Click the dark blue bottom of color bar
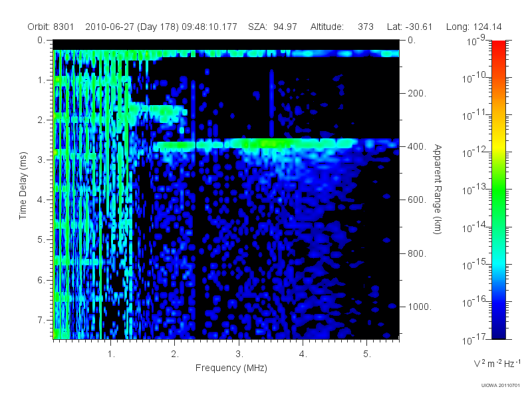The width and height of the screenshot is (532, 399). tap(498, 332)
